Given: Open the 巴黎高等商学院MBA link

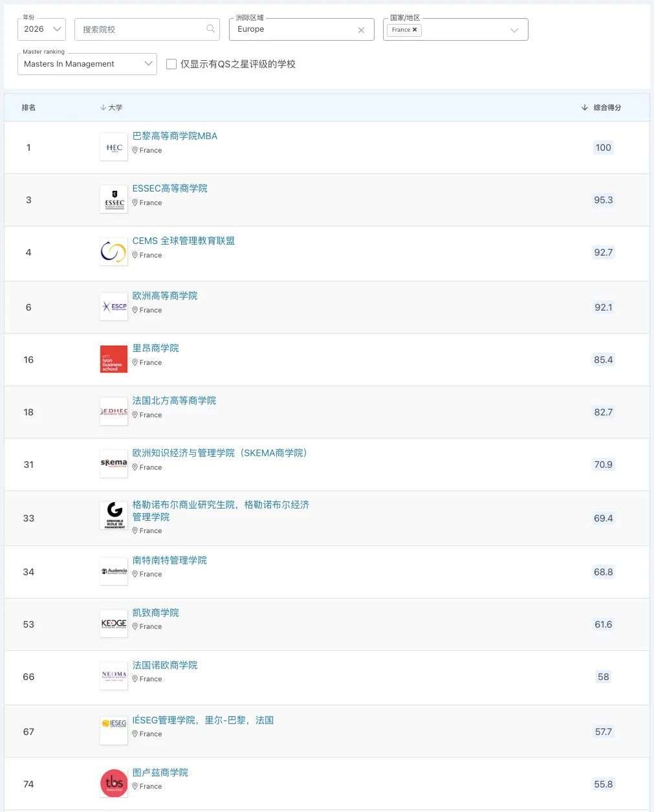Looking at the screenshot, I should click(175, 136).
